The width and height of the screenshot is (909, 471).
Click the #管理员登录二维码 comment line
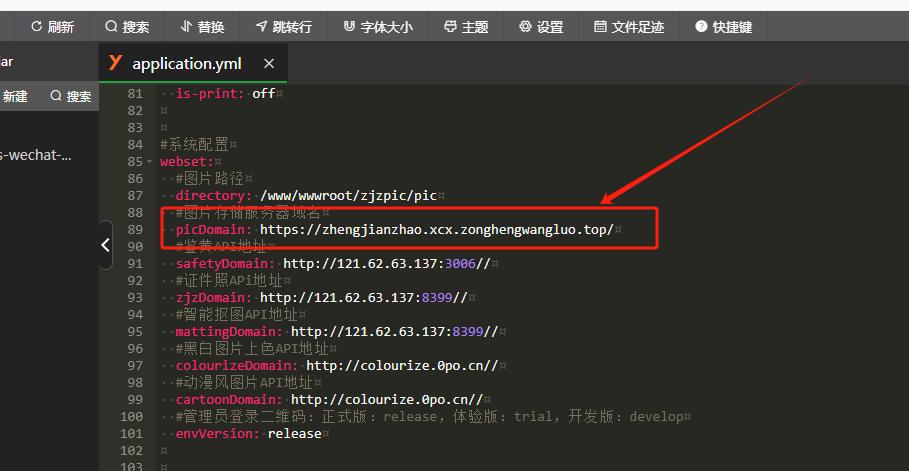pyautogui.click(x=430, y=416)
